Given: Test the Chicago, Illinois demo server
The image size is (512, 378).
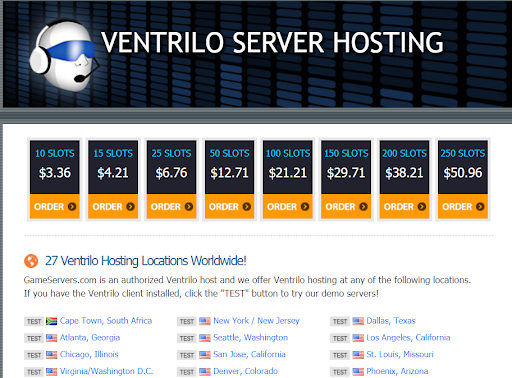Looking at the screenshot, I should [34, 355].
